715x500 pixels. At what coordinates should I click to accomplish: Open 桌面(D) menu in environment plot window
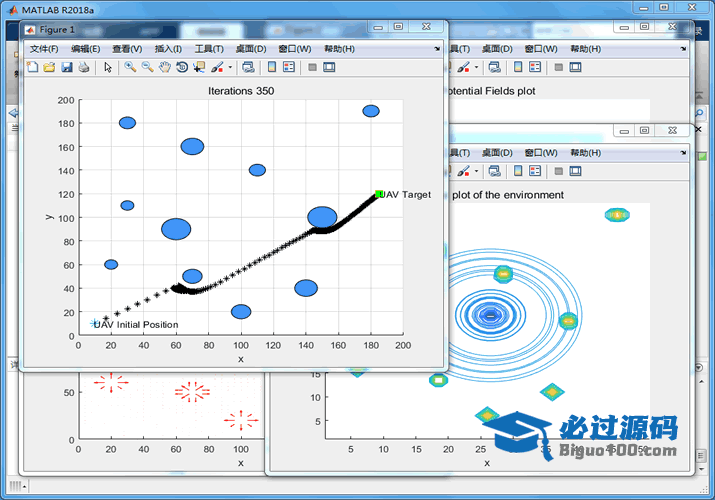(x=497, y=153)
